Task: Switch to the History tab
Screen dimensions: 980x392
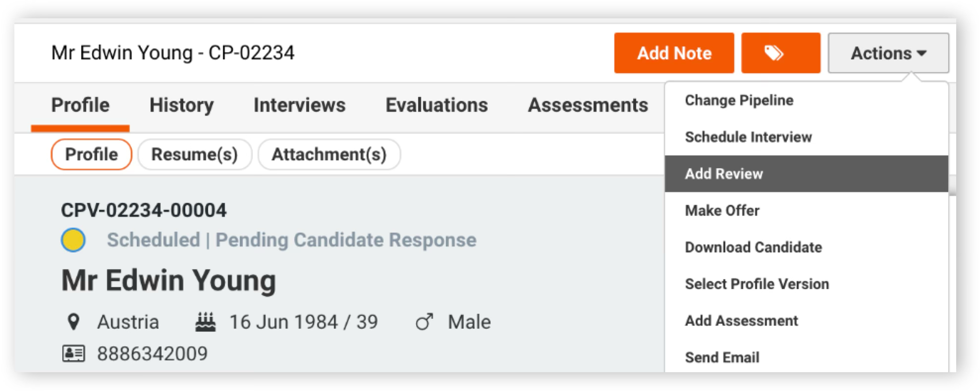Action: pos(182,105)
